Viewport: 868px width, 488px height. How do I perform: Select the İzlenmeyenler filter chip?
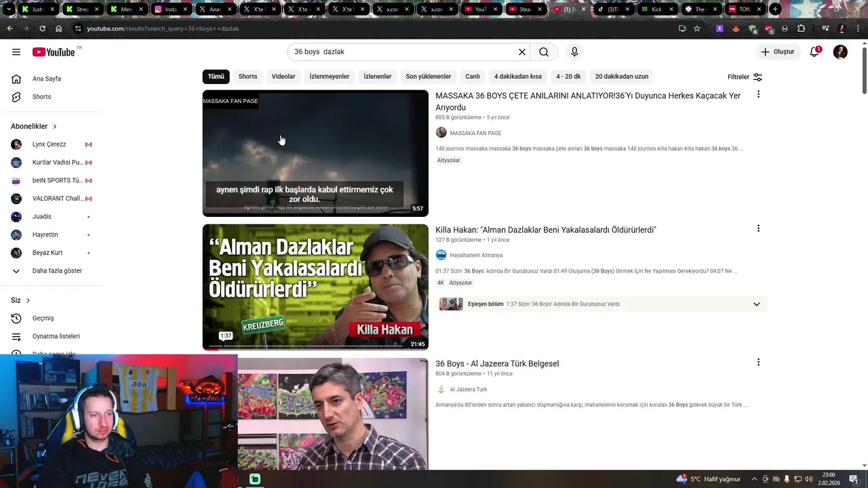(x=330, y=77)
